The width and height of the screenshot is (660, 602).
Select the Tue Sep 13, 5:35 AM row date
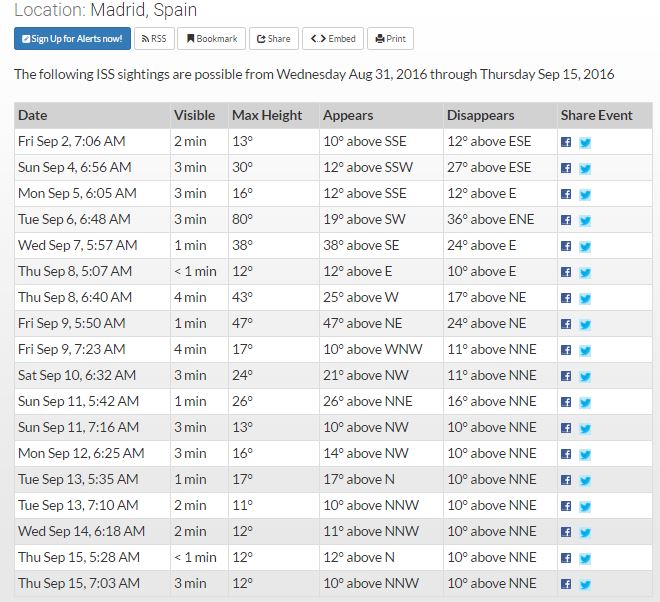[x=79, y=479]
